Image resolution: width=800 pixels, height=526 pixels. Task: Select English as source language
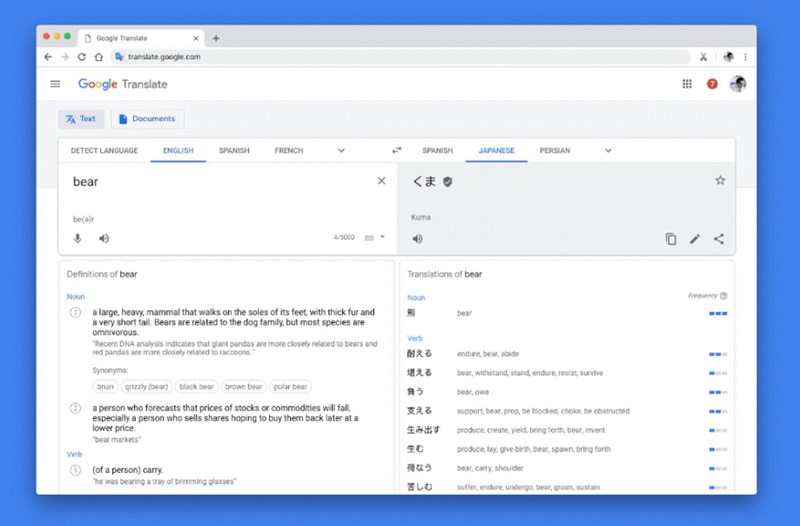click(x=178, y=151)
